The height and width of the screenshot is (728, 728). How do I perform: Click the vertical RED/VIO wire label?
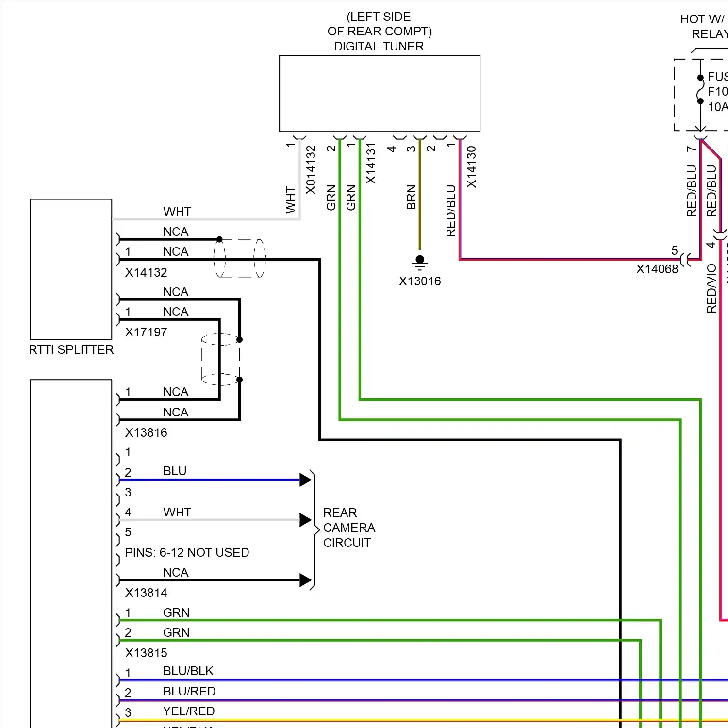711,288
